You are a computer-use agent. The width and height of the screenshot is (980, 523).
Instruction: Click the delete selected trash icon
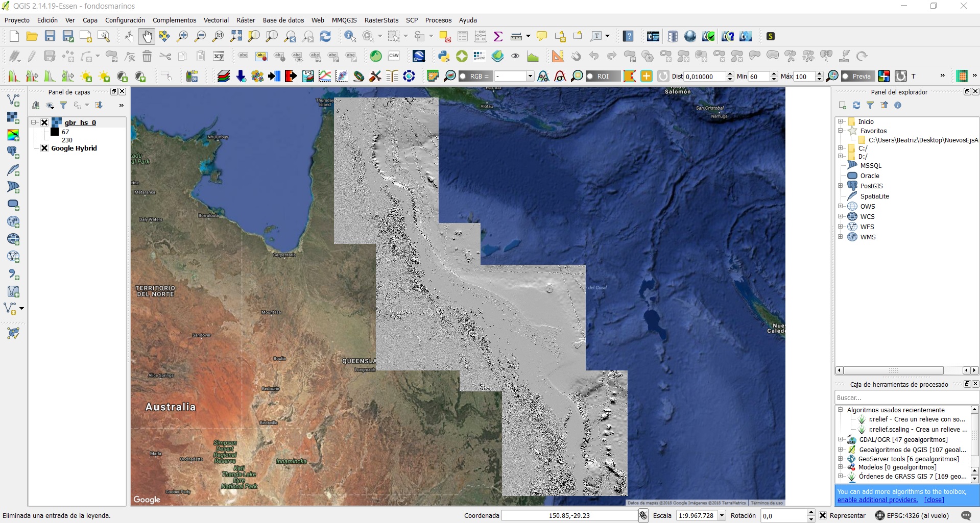(147, 56)
